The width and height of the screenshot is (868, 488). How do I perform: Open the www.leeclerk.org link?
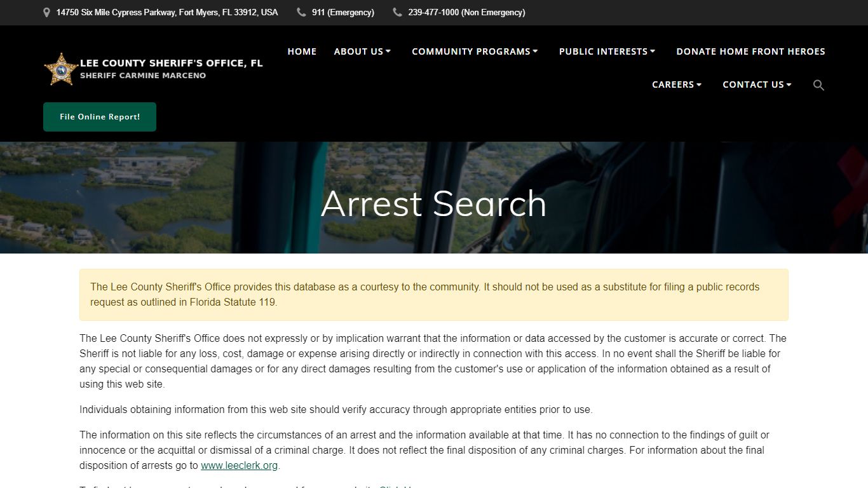pyautogui.click(x=239, y=465)
